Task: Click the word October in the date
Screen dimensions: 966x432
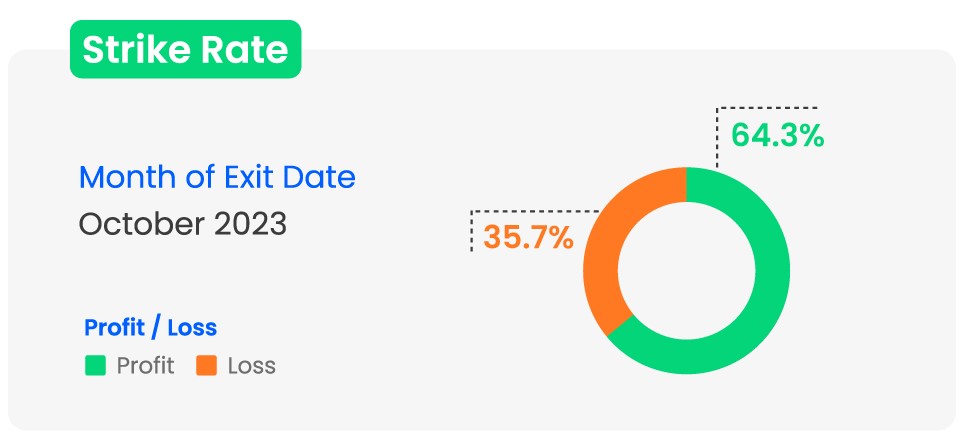Action: [x=141, y=223]
